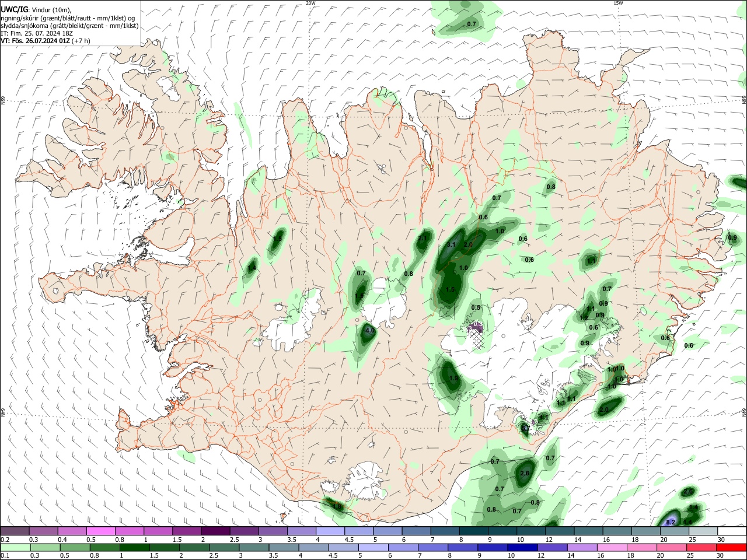Click the bright red 30 mm rain swatch

(732, 547)
